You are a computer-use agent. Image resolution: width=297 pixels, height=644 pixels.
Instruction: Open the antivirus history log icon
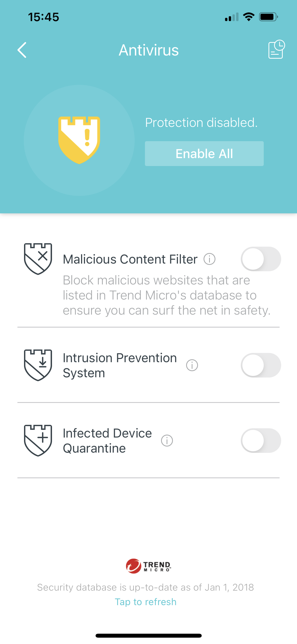(x=276, y=49)
